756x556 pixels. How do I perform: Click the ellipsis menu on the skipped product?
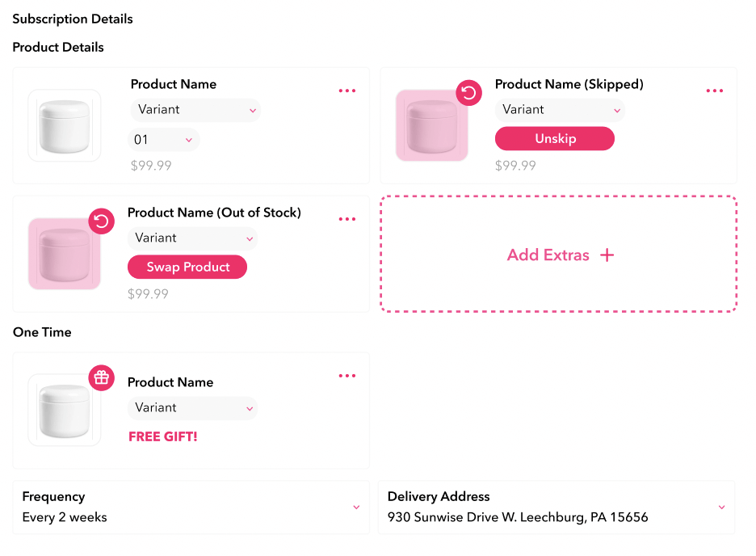(714, 91)
